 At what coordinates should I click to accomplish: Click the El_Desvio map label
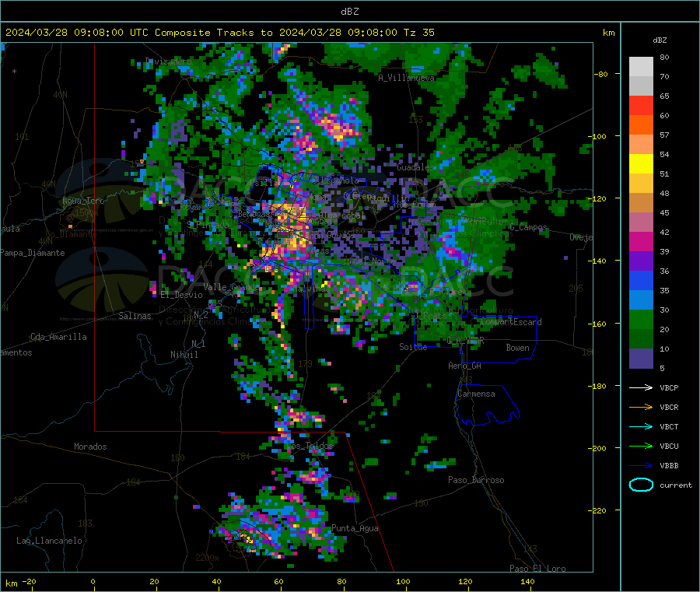pos(181,295)
